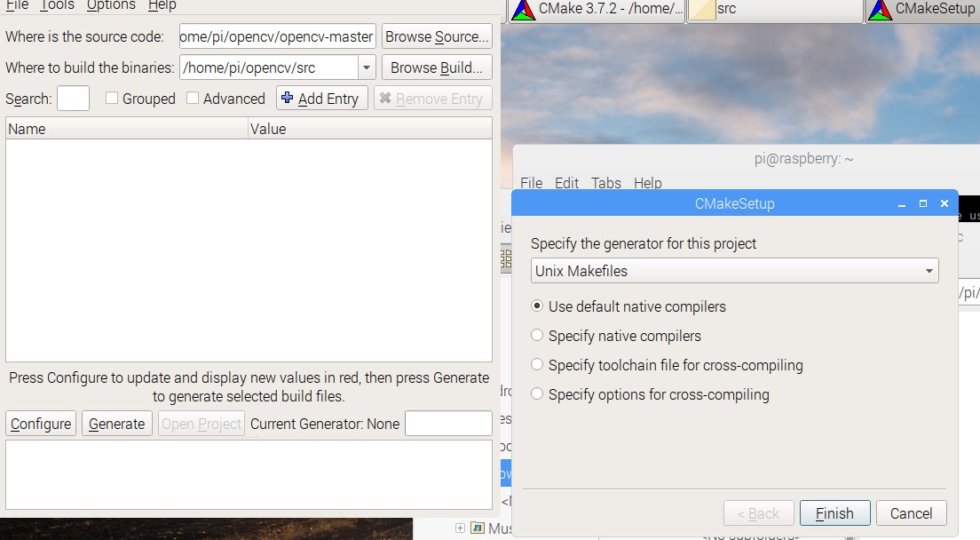Click Remove Entry button
The image size is (980, 540).
pos(433,99)
